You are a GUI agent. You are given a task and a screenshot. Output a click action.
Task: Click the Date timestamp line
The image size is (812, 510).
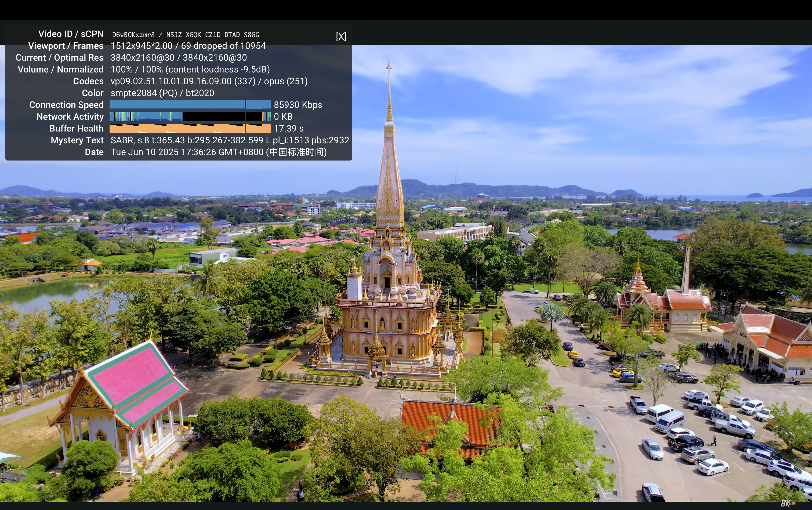pyautogui.click(x=219, y=152)
